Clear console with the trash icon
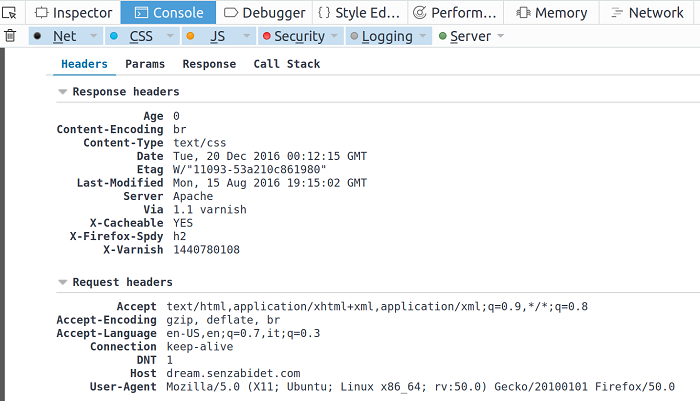The height and width of the screenshot is (401, 700). 10,36
